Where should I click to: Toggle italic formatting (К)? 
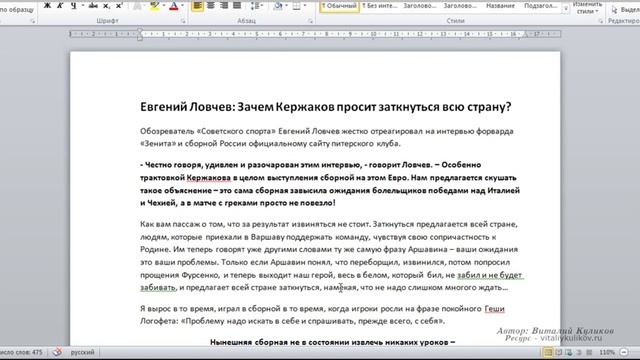[60, 5]
